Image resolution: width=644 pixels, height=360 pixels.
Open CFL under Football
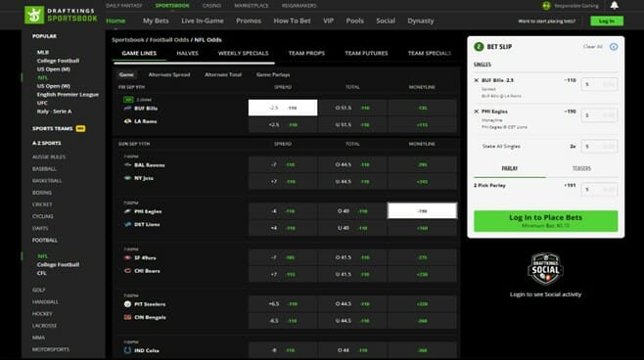tap(41, 273)
